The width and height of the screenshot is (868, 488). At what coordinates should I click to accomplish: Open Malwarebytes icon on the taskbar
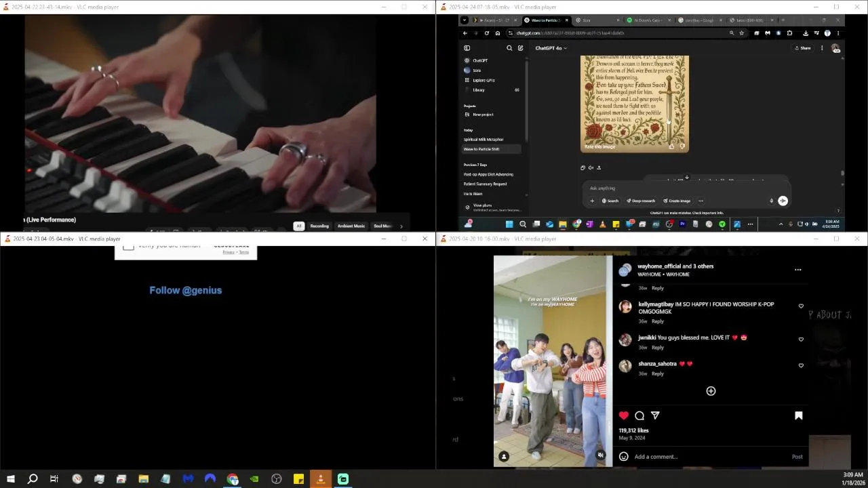[x=188, y=479]
